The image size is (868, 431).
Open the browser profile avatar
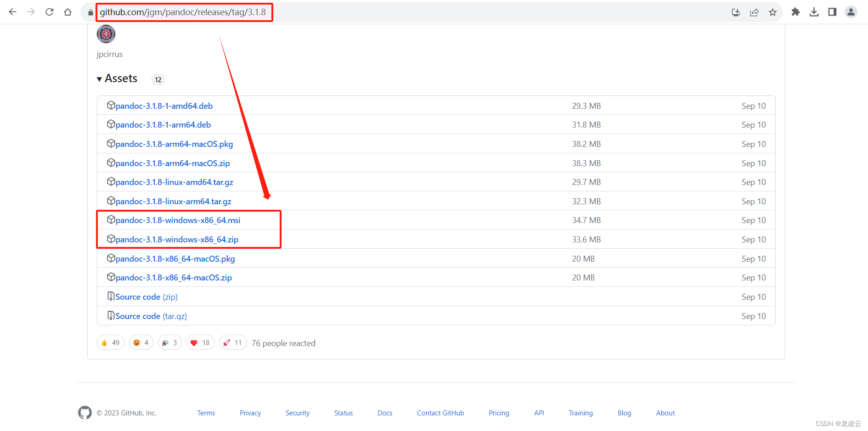tap(851, 12)
